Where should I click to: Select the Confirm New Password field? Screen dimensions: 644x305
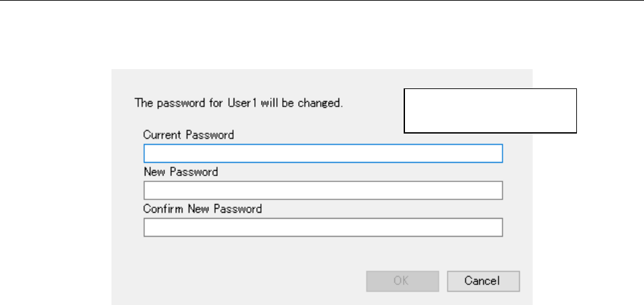(323, 228)
